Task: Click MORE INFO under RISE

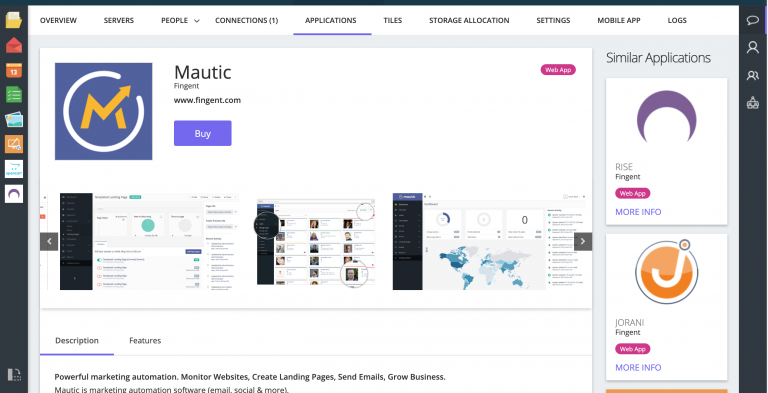Action: (x=638, y=212)
